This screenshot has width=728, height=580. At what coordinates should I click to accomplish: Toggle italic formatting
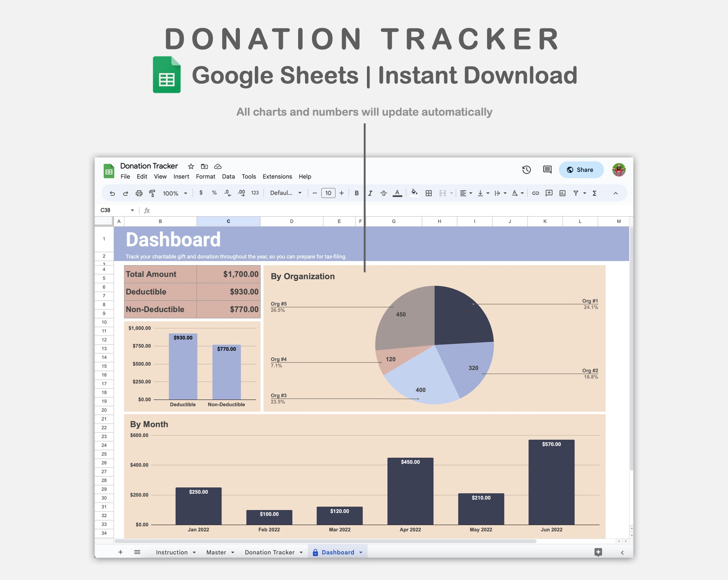(x=370, y=193)
